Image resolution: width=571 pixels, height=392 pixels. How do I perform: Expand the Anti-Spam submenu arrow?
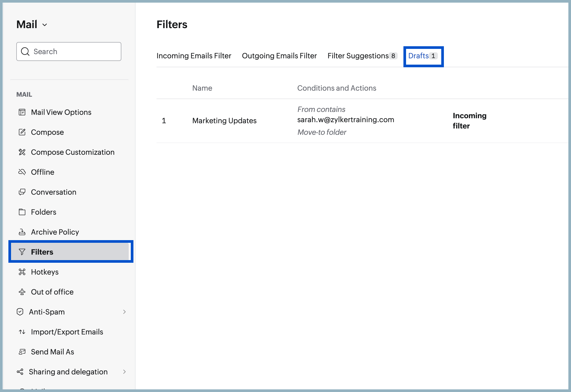click(124, 312)
